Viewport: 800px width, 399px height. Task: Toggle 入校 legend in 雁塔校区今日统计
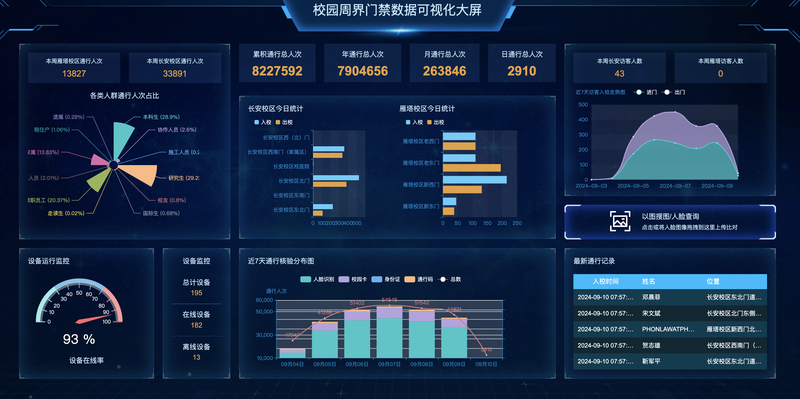(415, 122)
